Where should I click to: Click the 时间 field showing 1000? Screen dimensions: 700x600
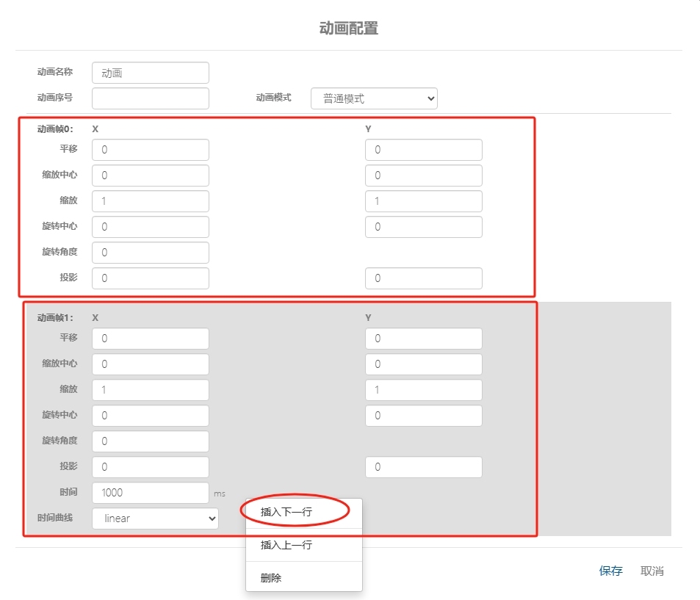(x=151, y=493)
